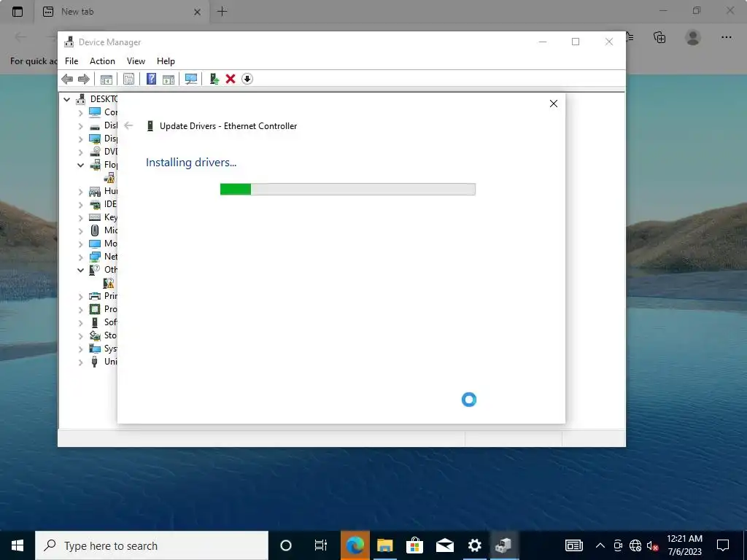Expand the Network adapters chevron
This screenshot has height=560, width=747.
(80, 257)
